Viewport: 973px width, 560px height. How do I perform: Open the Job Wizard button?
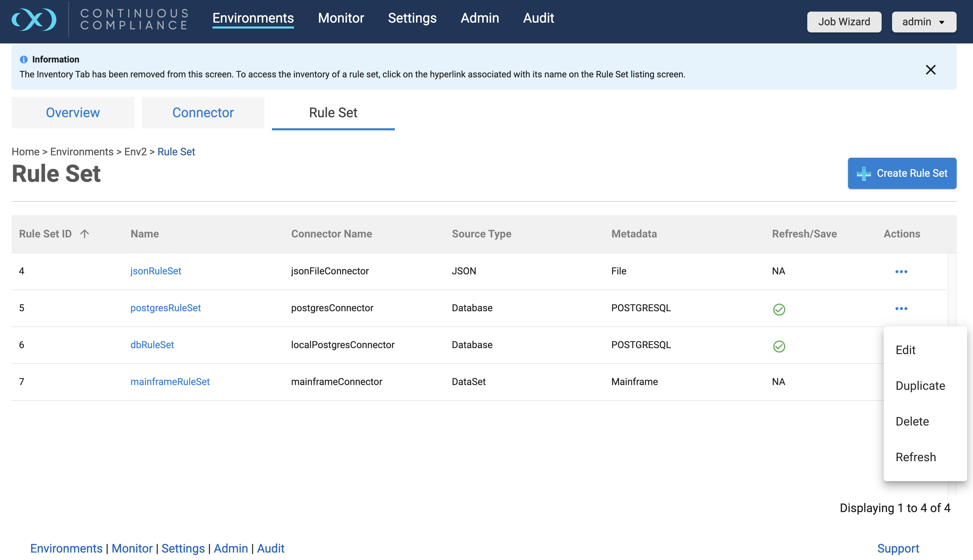click(844, 22)
